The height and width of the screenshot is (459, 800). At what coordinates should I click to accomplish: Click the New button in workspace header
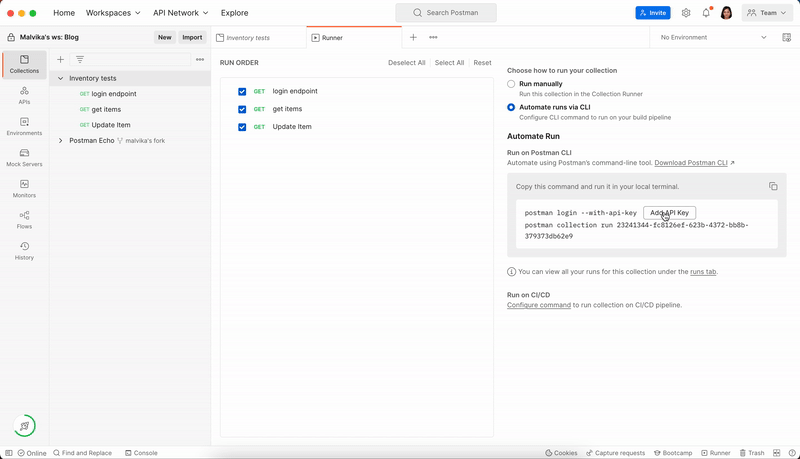(x=164, y=37)
